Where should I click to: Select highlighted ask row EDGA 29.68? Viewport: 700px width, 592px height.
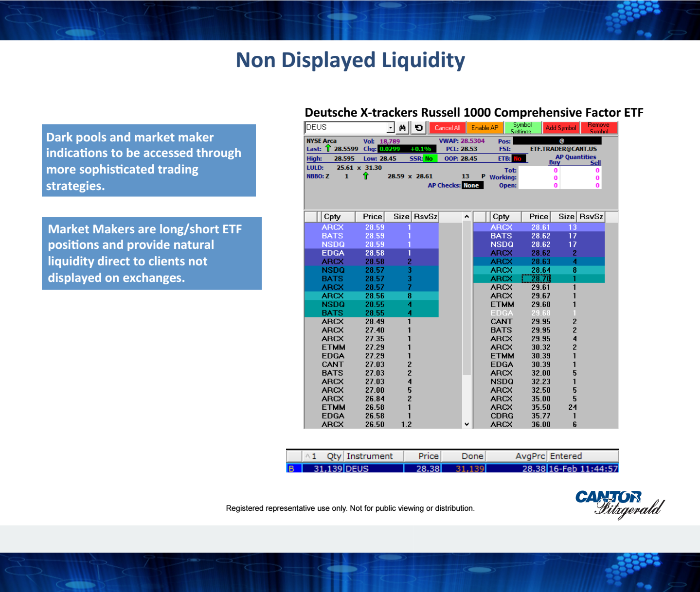(x=539, y=313)
